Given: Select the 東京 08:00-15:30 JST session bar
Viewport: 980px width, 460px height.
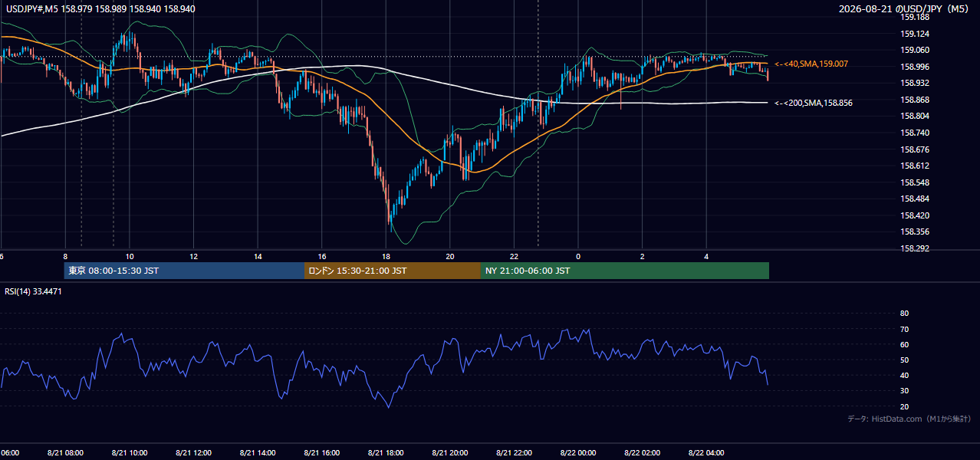Looking at the screenshot, I should pos(185,271).
